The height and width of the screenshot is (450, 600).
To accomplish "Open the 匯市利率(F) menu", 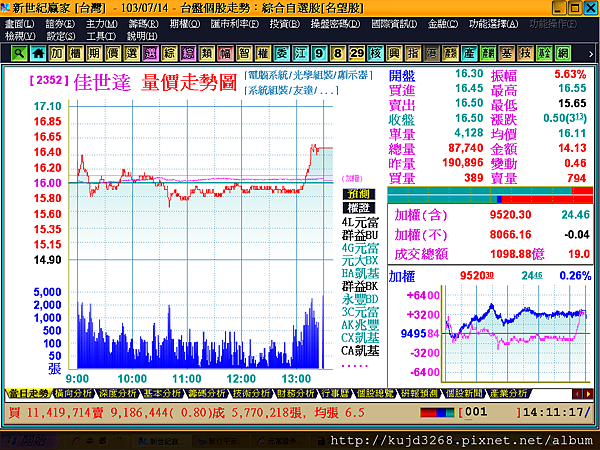I will (x=235, y=24).
